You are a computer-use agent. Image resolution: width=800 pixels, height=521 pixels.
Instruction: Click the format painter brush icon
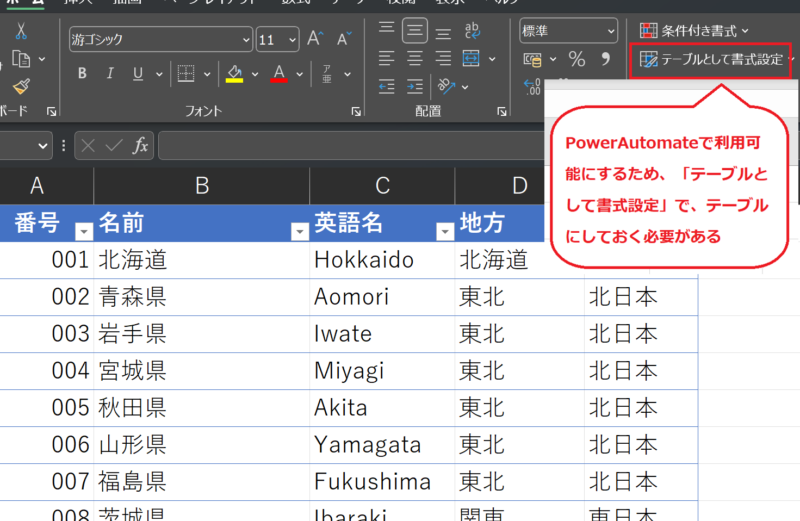click(x=21, y=87)
